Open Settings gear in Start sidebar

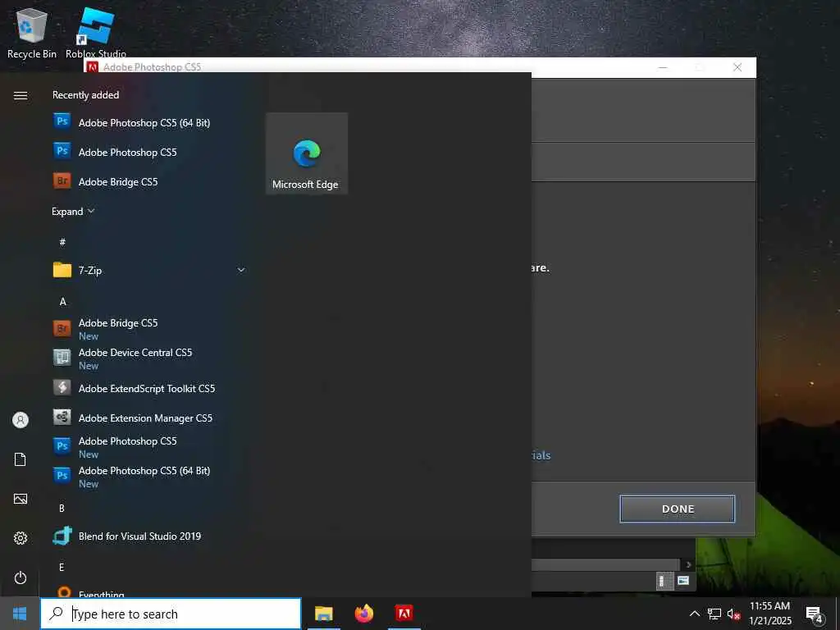(21, 538)
